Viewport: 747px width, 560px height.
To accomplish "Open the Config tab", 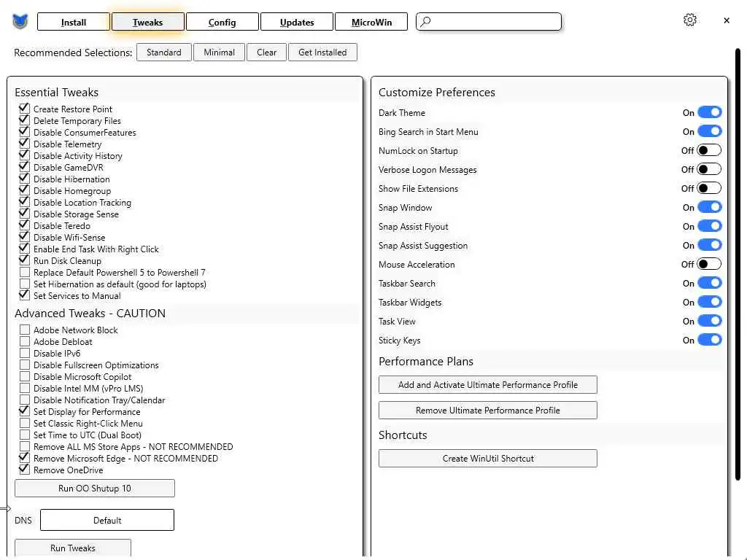I will [222, 22].
